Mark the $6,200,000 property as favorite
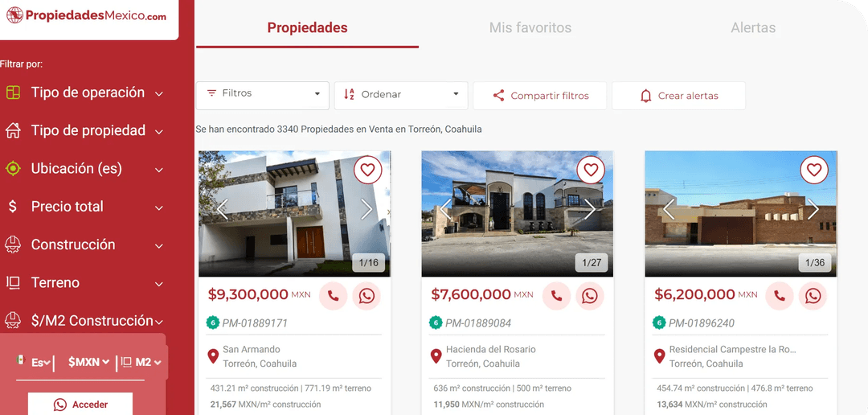Viewport: 868px width, 415px height. point(813,170)
